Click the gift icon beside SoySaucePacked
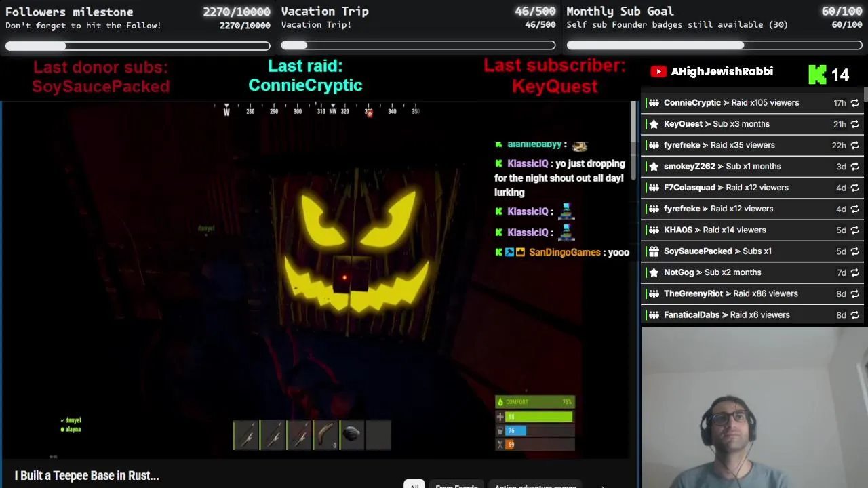 [x=654, y=251]
